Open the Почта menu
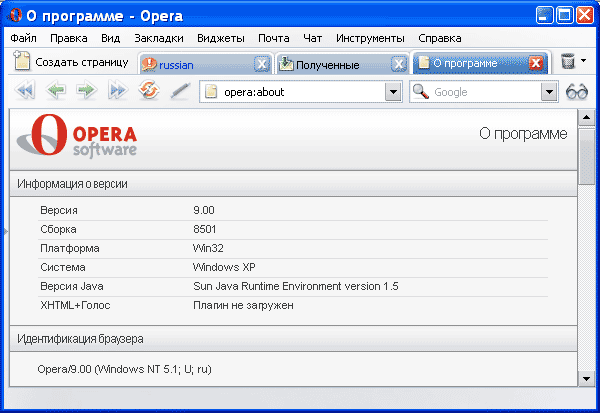This screenshot has height=413, width=600. tap(274, 38)
